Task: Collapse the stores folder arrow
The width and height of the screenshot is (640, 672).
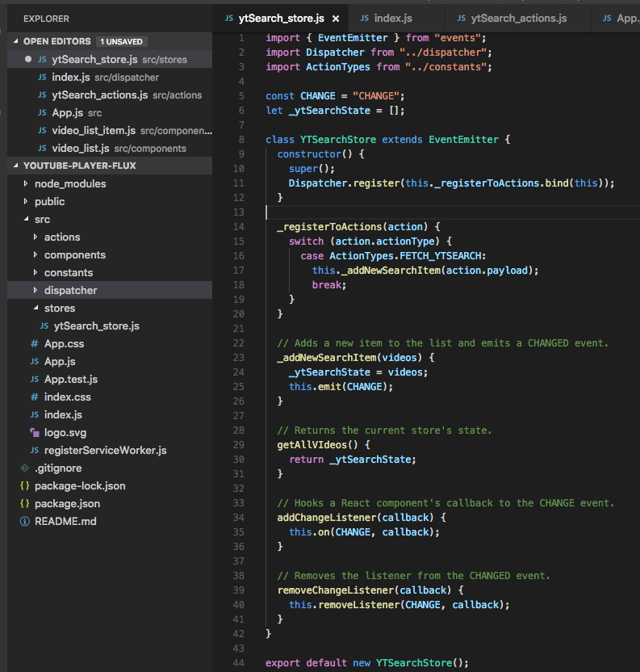Action: pyautogui.click(x=36, y=308)
